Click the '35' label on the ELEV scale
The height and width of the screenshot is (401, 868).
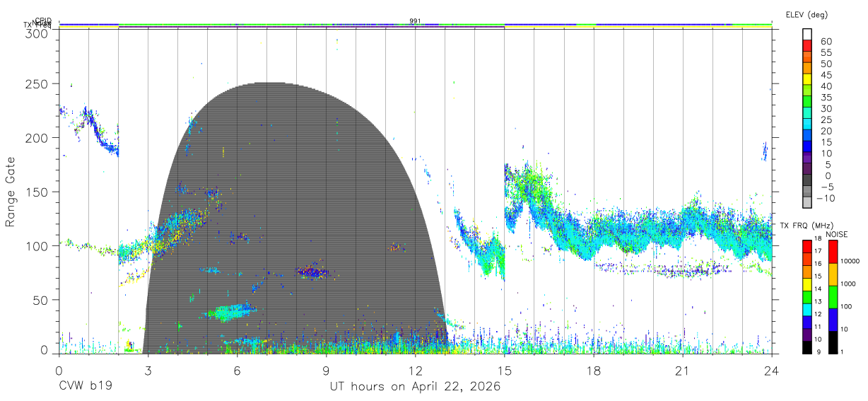(x=826, y=97)
